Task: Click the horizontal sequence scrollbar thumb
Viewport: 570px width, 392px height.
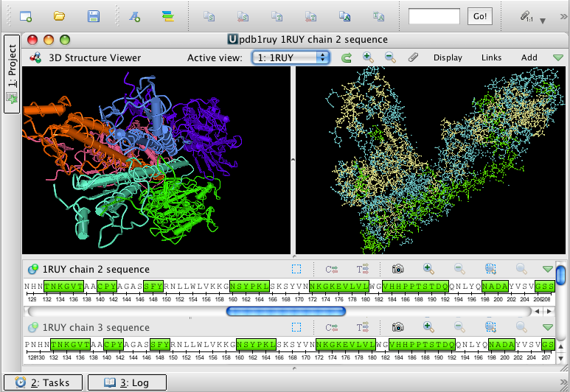Action: pyautogui.click(x=285, y=312)
